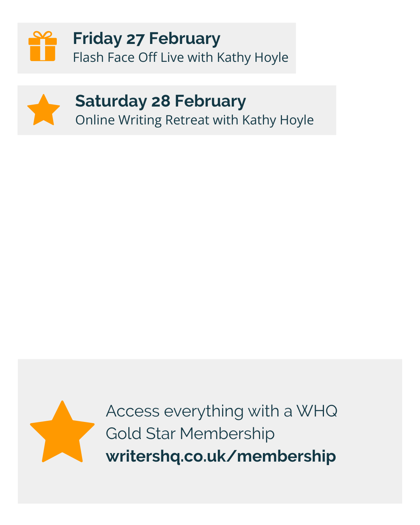This screenshot has width=420, height=525.
Task: Click 'February' in the Friday heading
Action: [184, 38]
